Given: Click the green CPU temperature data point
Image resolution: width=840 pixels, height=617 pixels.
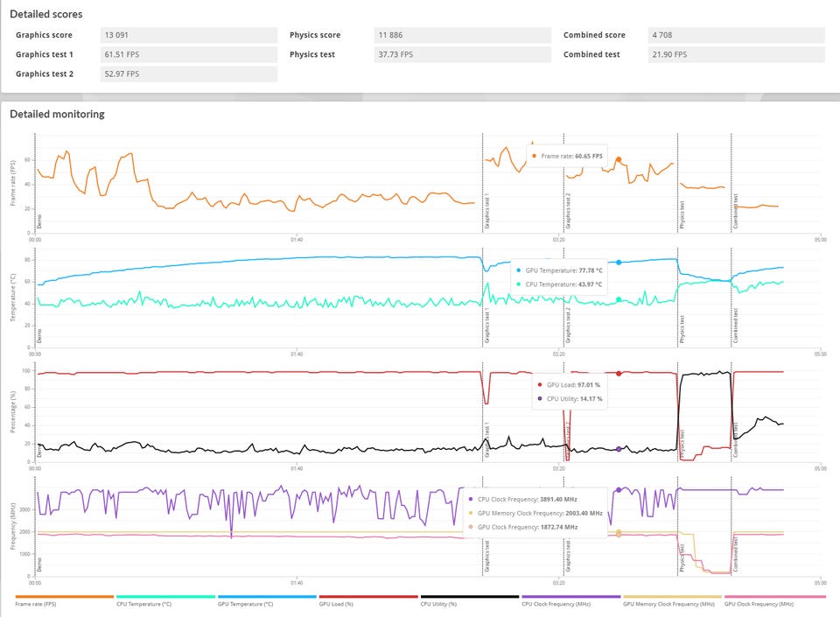Looking at the screenshot, I should [x=619, y=300].
